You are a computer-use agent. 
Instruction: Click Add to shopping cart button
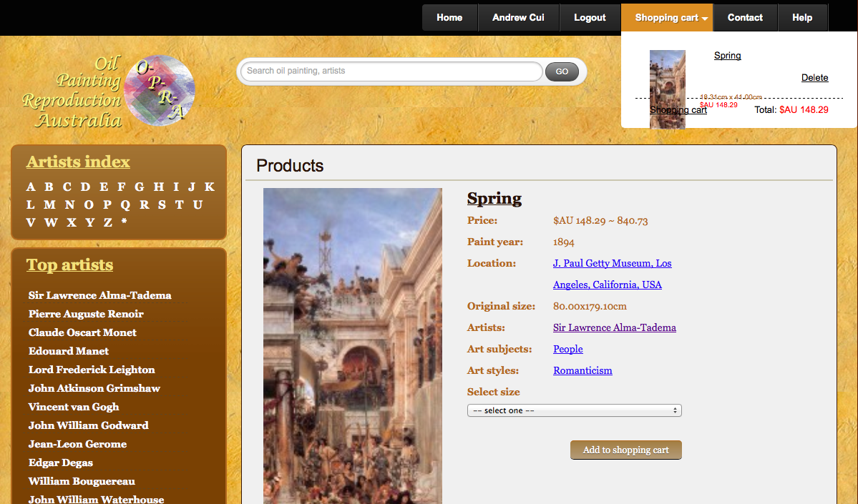[625, 450]
